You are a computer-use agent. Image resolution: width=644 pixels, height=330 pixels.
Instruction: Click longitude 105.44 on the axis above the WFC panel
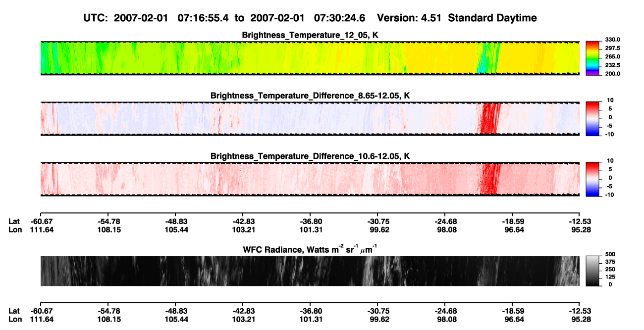(x=176, y=230)
